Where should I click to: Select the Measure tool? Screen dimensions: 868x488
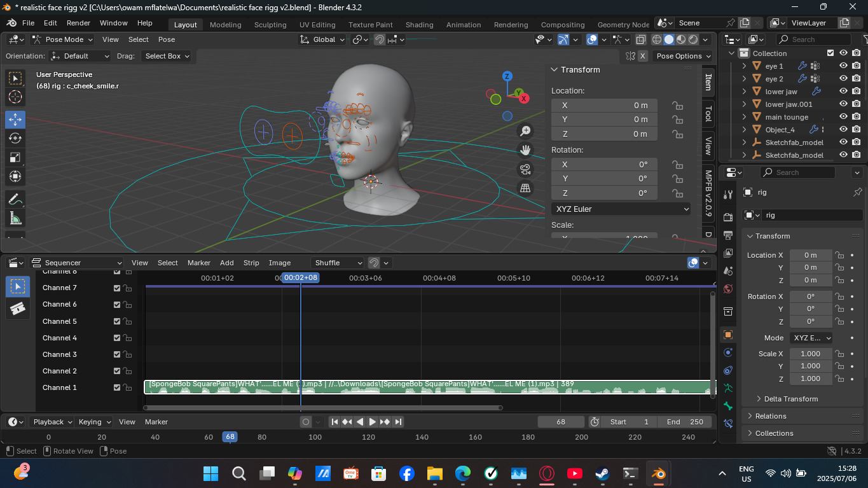[15, 218]
